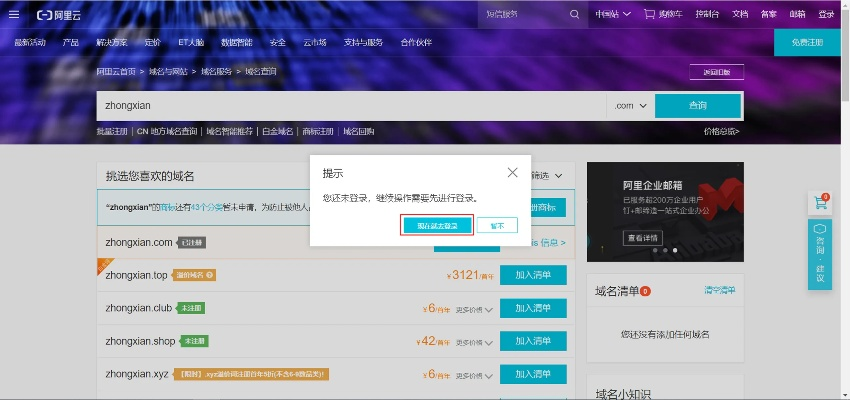Add zhongxian.club via 加入清单
Image resolution: width=850 pixels, height=400 pixels.
pyautogui.click(x=533, y=308)
